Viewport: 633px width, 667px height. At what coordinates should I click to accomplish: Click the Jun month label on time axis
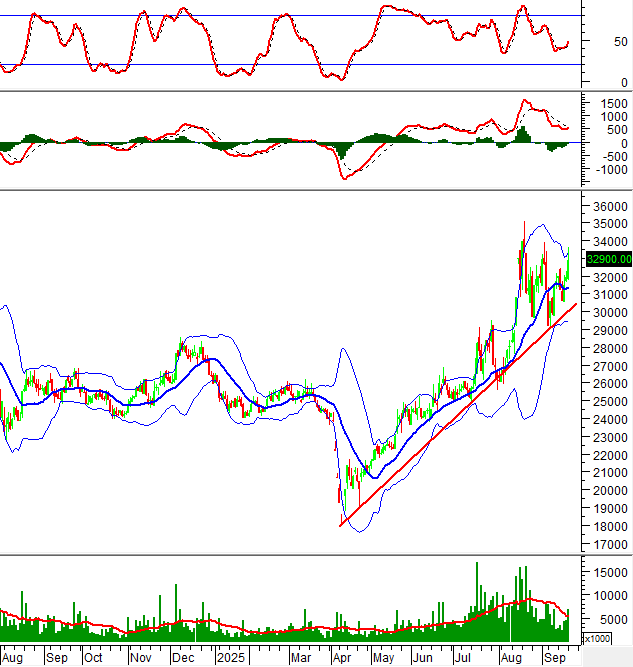[x=422, y=658]
